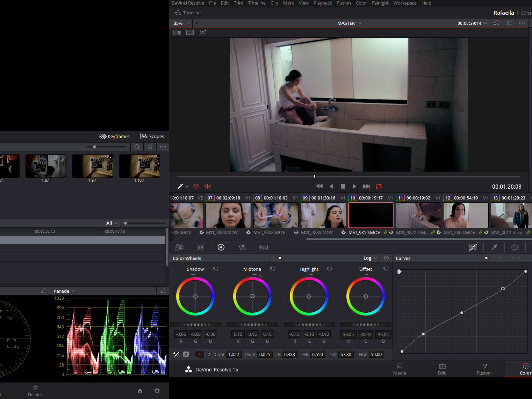Select color wheels page 1
The height and width of the screenshot is (399, 532).
(200, 354)
